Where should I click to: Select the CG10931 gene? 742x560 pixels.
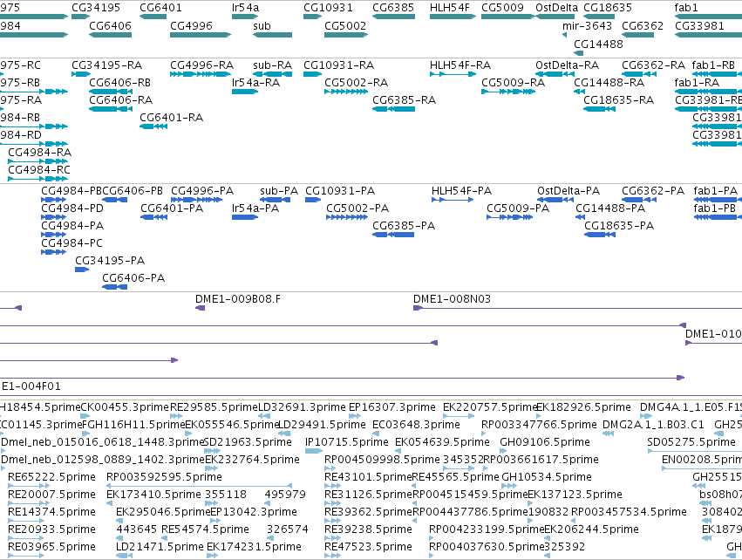pyautogui.click(x=312, y=17)
